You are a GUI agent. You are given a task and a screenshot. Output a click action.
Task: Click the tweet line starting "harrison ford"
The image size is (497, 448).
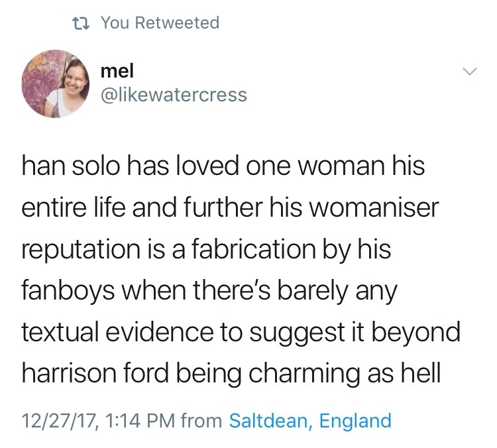tap(231, 373)
